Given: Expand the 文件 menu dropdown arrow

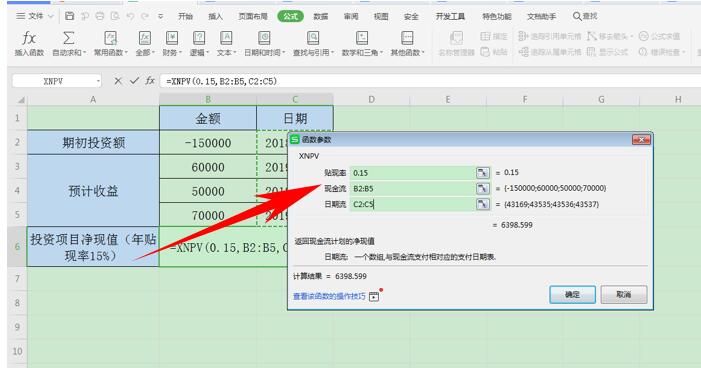Looking at the screenshot, I should (x=51, y=17).
